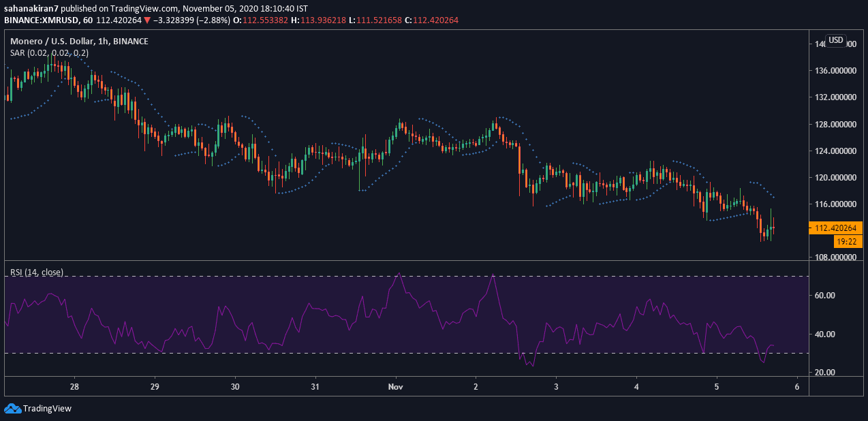Screen dimensions: 868x421
Task: Click the date label 5 on time axis
Action: pyautogui.click(x=717, y=386)
